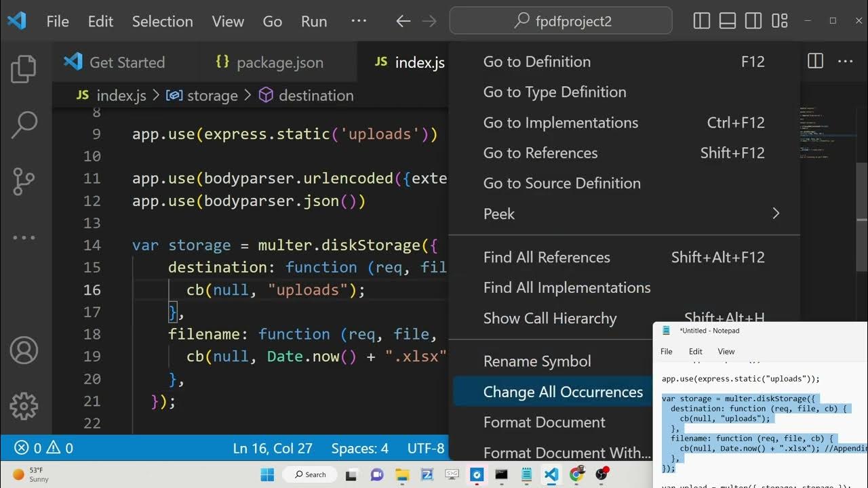Navigate back with the left arrow
The width and height of the screenshot is (868, 488).
[x=403, y=21]
